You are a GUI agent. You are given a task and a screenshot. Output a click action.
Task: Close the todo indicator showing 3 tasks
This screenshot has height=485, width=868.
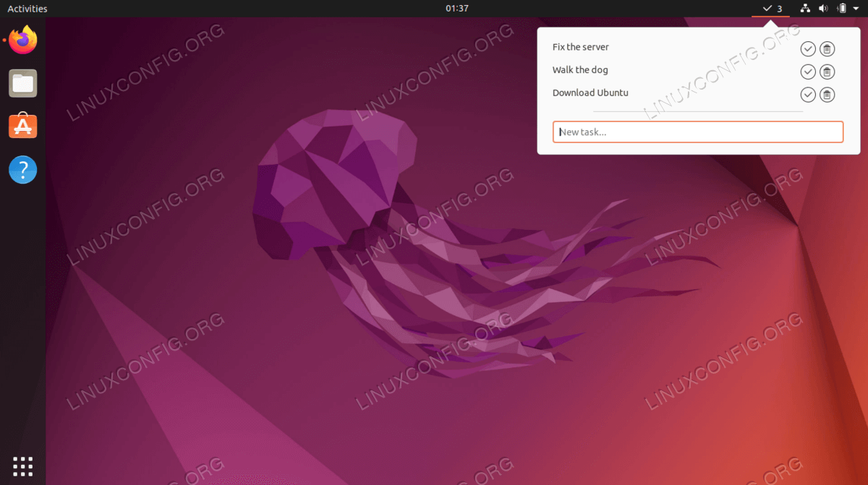771,9
